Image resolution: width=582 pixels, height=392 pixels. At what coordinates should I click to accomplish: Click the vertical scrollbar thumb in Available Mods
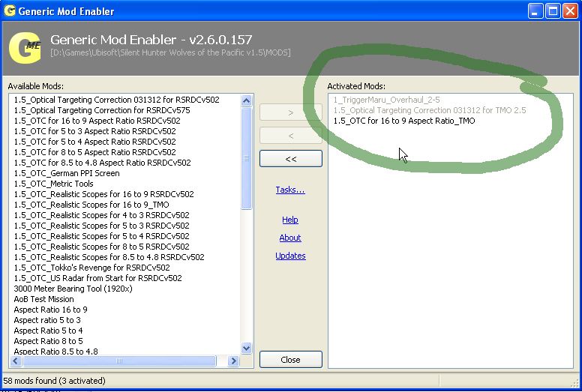[x=246, y=158]
